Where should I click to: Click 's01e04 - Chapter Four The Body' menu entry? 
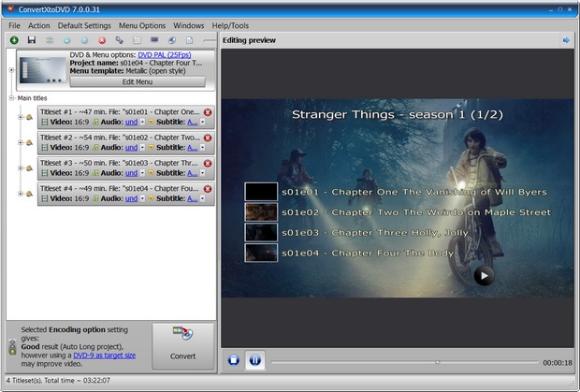click(x=368, y=254)
